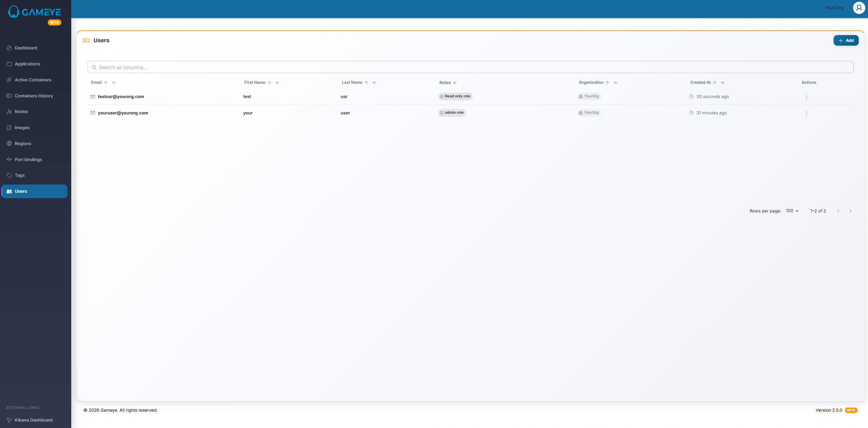Screen dimensions: 868x428
Task: Click the Organization column filter icon
Action: coord(615,83)
